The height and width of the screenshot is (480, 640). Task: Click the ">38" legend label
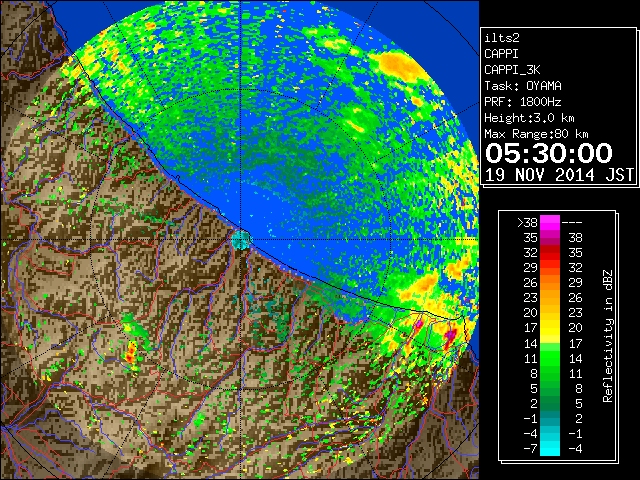(x=527, y=223)
